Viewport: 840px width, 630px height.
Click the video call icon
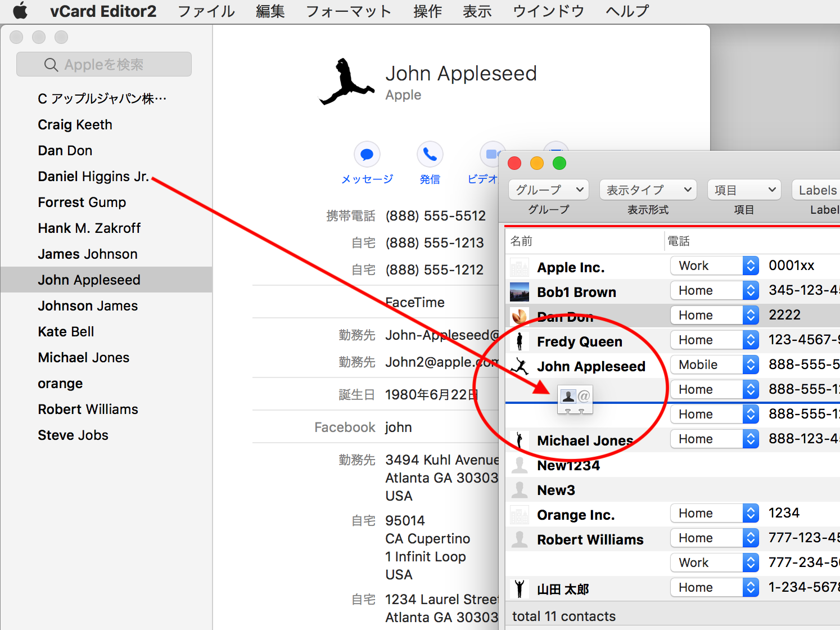coord(490,154)
